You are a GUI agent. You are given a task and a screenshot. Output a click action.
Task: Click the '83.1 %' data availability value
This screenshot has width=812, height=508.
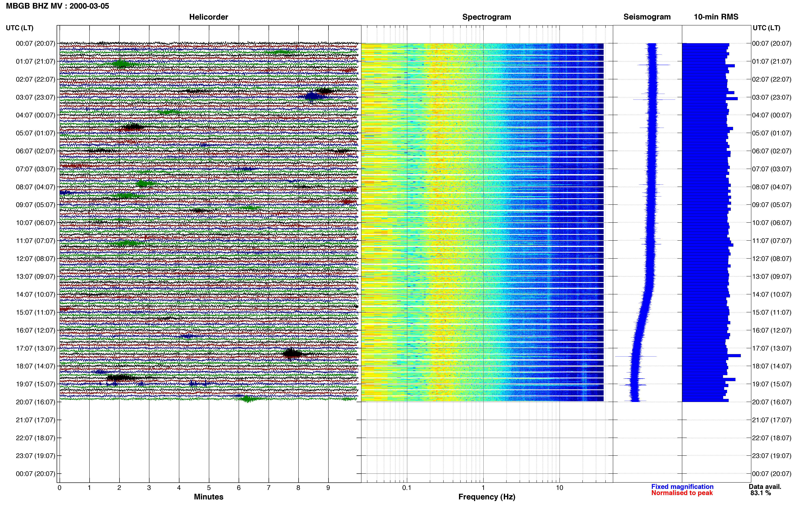pos(761,493)
